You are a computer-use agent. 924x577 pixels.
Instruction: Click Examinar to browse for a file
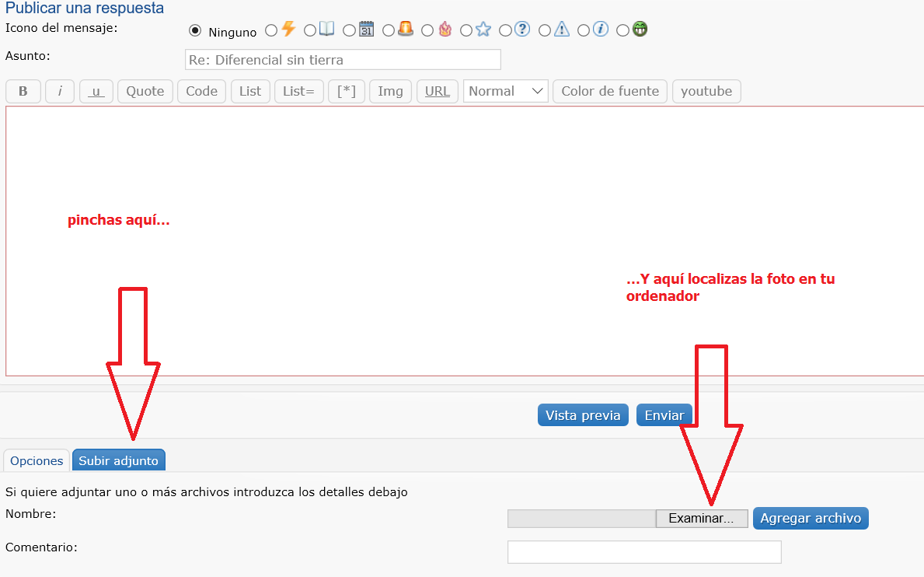point(701,519)
